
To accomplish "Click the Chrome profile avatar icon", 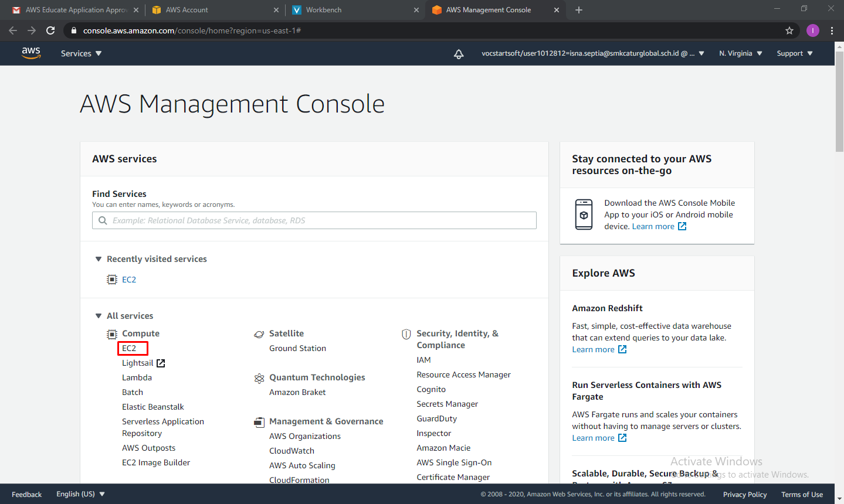I will (x=812, y=30).
